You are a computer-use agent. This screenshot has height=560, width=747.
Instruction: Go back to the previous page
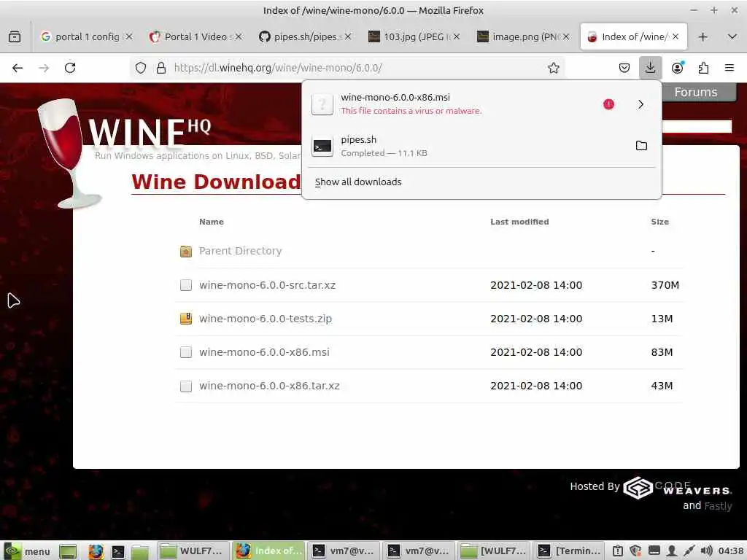(x=18, y=68)
